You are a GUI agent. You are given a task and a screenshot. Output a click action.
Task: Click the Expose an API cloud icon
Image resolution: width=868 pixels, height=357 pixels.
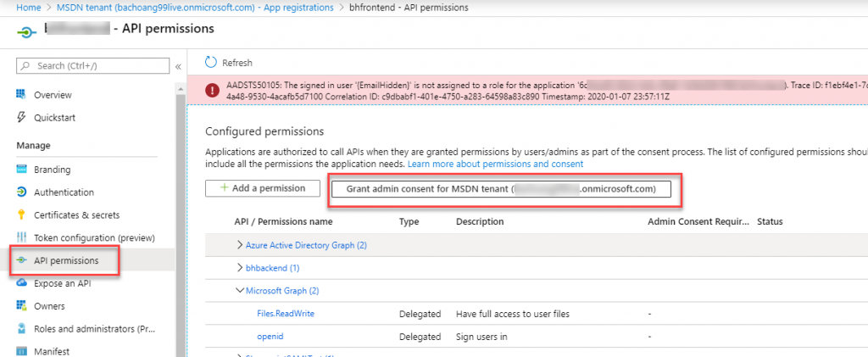point(22,283)
